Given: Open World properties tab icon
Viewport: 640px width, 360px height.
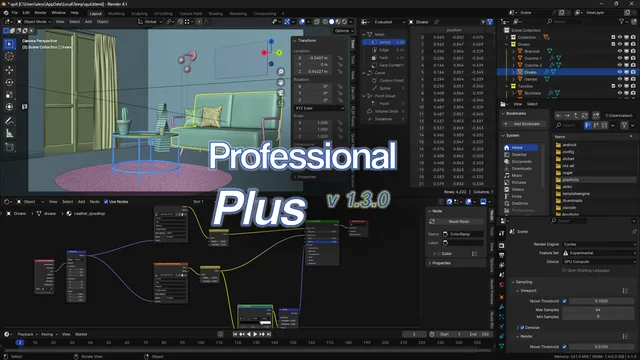Looking at the screenshot, I should coord(502,285).
